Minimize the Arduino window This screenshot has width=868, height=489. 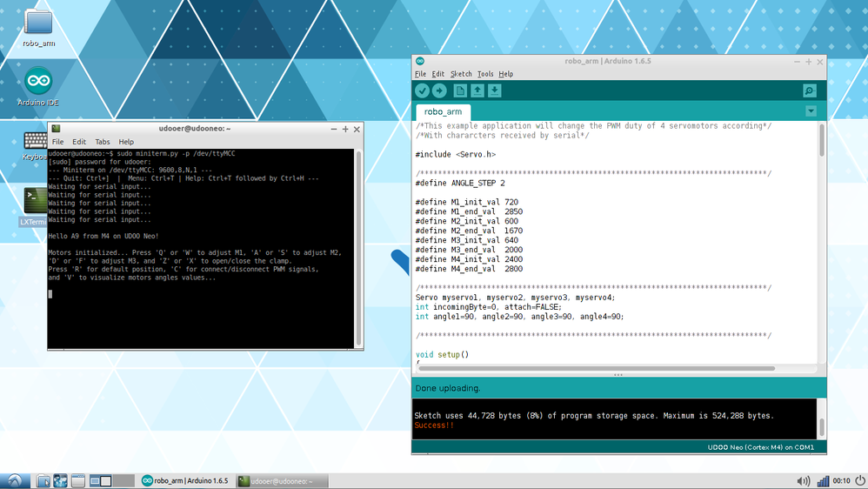(x=797, y=62)
